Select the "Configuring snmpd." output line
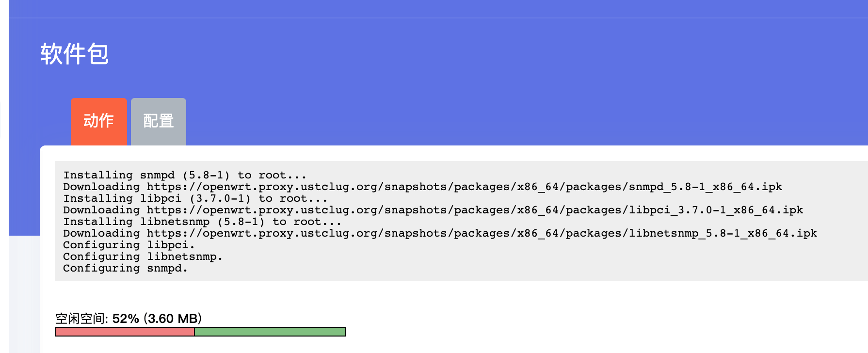Viewport: 868px width, 353px height. click(125, 268)
